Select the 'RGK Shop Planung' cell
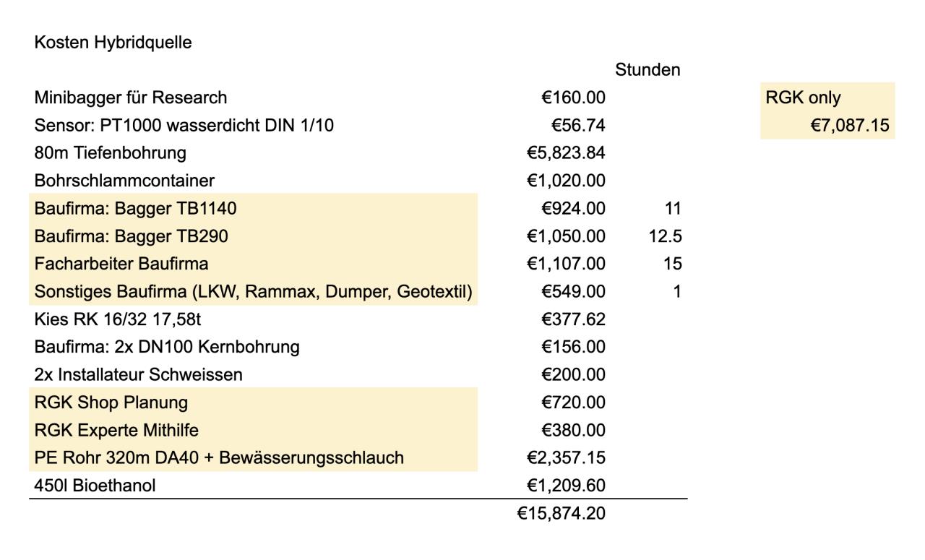 pos(111,402)
